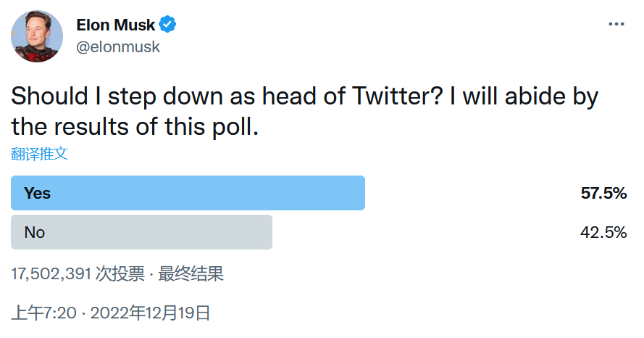Click the 42.5% poll result
The width and height of the screenshot is (644, 338).
click(x=603, y=232)
